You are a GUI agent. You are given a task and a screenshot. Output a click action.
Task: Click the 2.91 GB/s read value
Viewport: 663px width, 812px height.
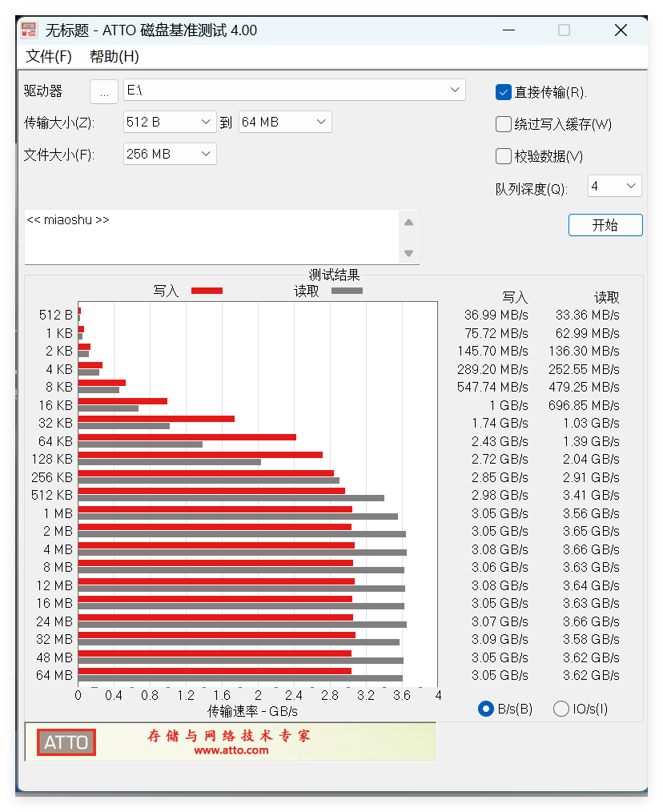[591, 477]
